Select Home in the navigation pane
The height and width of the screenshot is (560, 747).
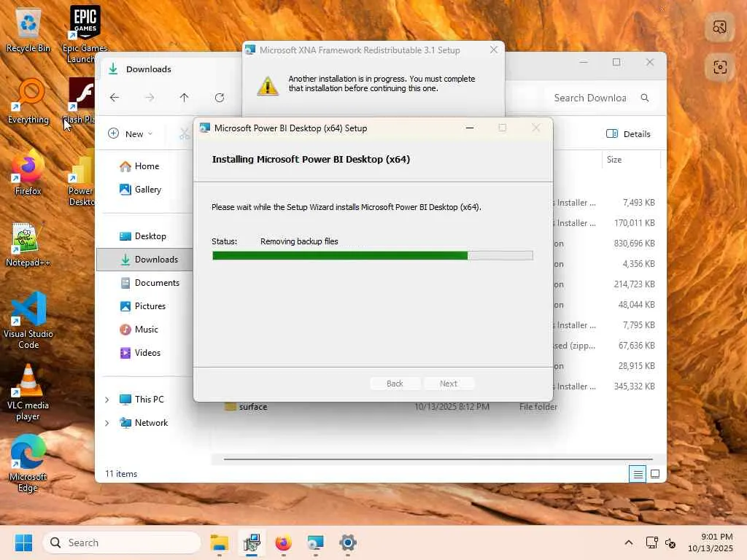pyautogui.click(x=145, y=166)
